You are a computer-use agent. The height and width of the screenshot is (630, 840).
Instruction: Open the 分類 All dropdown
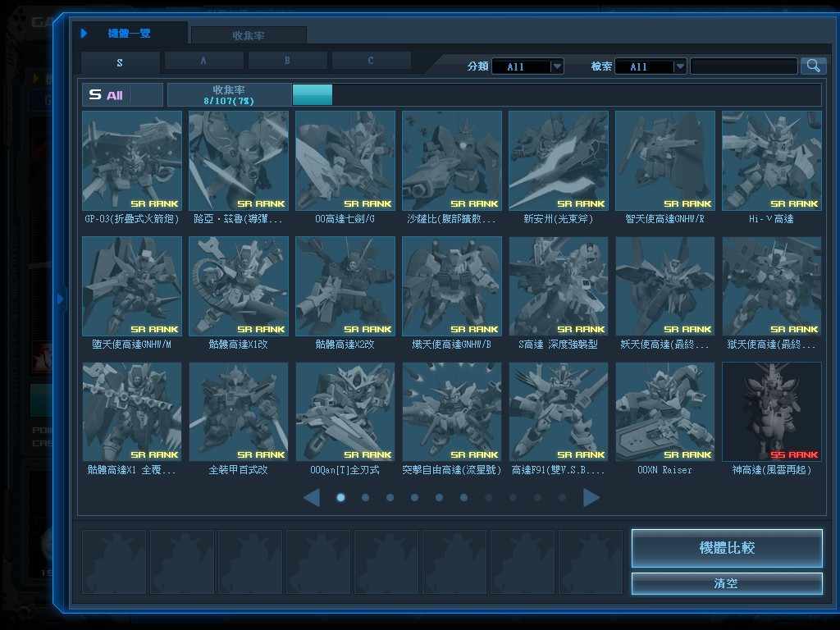click(527, 66)
